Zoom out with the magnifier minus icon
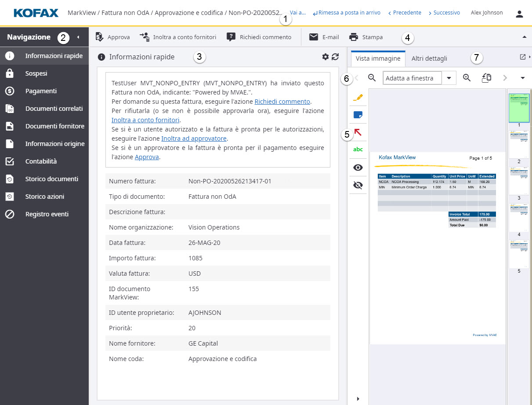This screenshot has height=405, width=532. [x=372, y=78]
